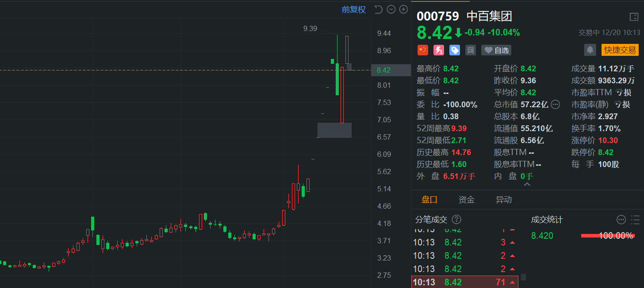Click the 换手率 value 1.70%
This screenshot has width=644, height=288.
pyautogui.click(x=609, y=128)
